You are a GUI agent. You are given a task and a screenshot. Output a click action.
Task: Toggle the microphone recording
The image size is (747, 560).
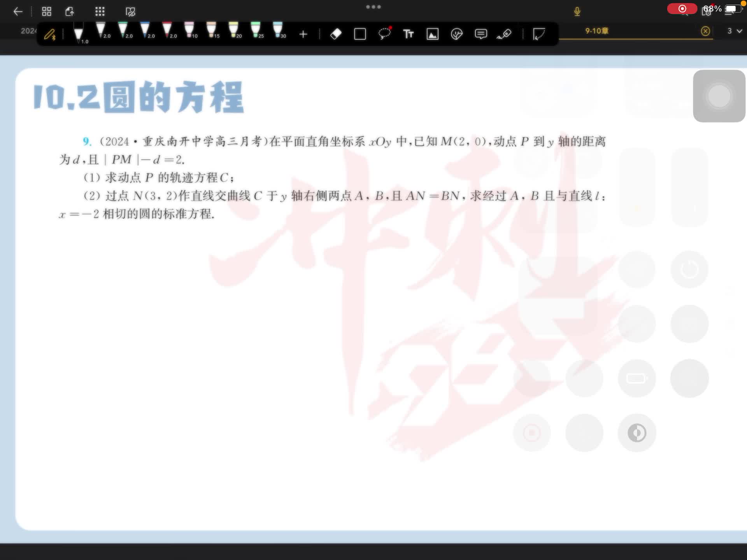pyautogui.click(x=577, y=12)
